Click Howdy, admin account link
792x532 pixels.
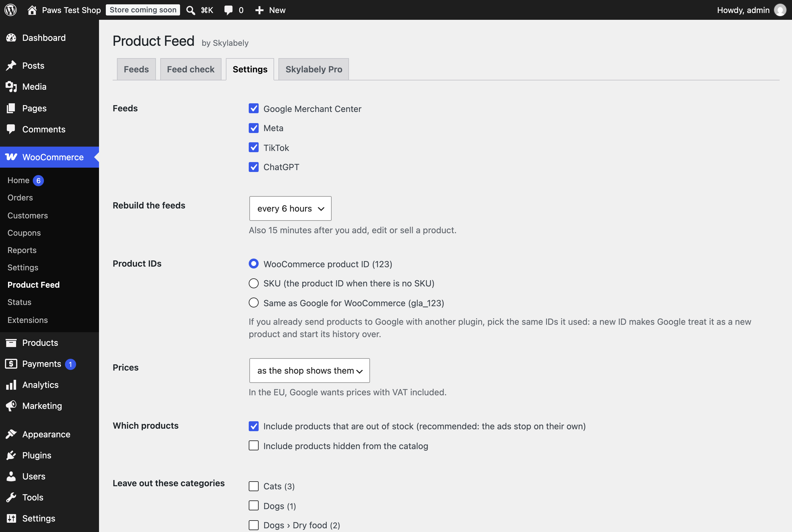(743, 10)
